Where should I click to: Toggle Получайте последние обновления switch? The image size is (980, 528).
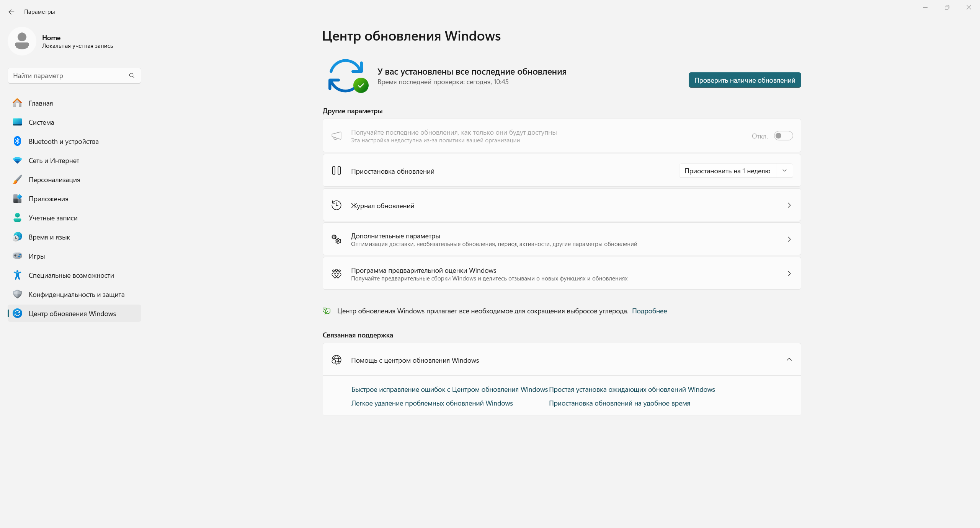783,135
